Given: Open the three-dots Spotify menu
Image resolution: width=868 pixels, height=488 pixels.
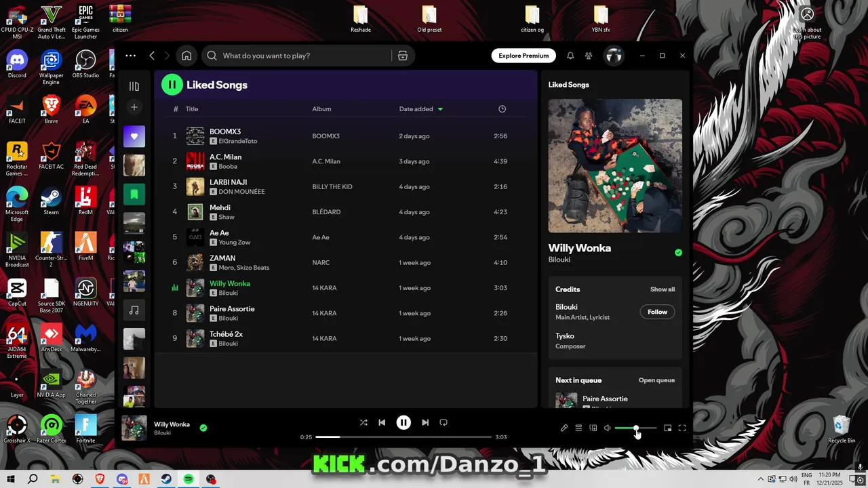Looking at the screenshot, I should [131, 56].
